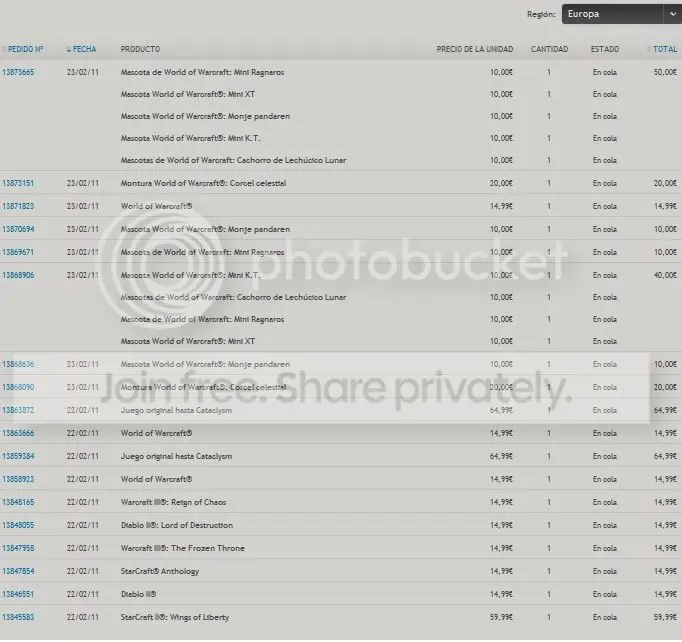
Task: Select Mini Ragnaros product in order 13869671
Action: (202, 252)
